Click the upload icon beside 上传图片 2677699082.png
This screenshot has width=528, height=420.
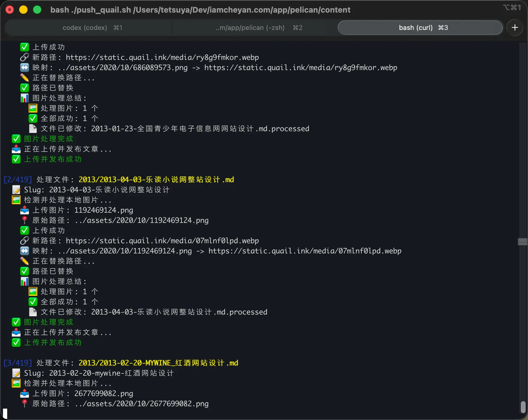coord(24,393)
